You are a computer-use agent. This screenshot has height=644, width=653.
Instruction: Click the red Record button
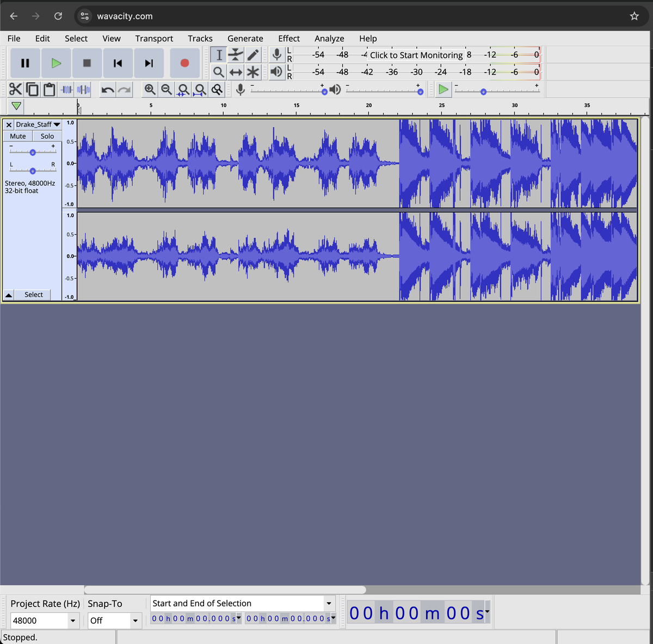(184, 63)
